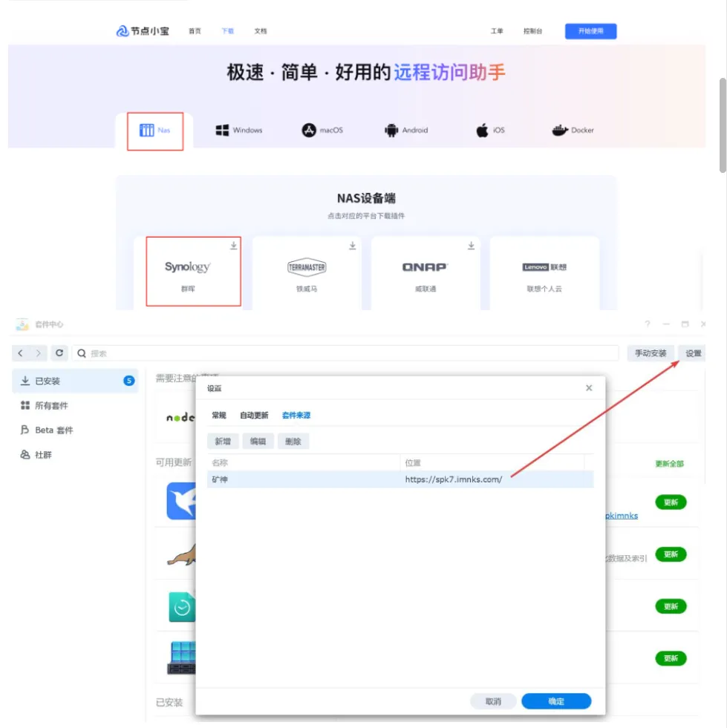Click the node package icon

pos(180,417)
